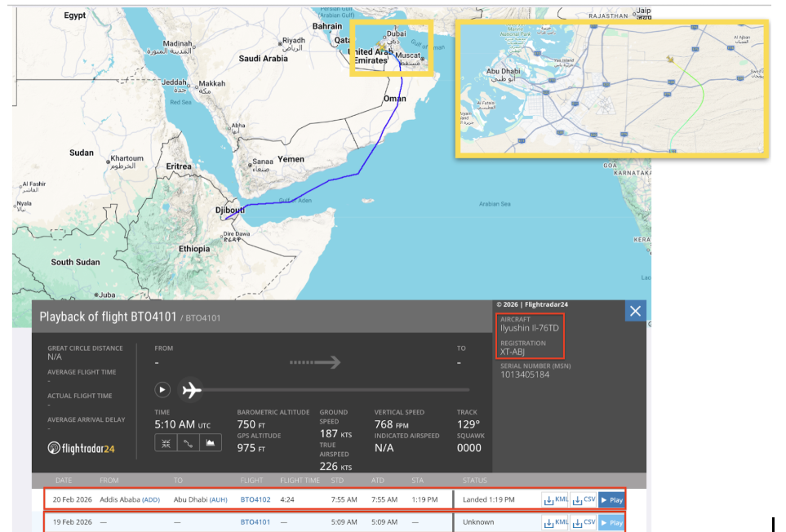Close the playback panel with X
Viewport: 786px width, 532px height.
pos(635,311)
